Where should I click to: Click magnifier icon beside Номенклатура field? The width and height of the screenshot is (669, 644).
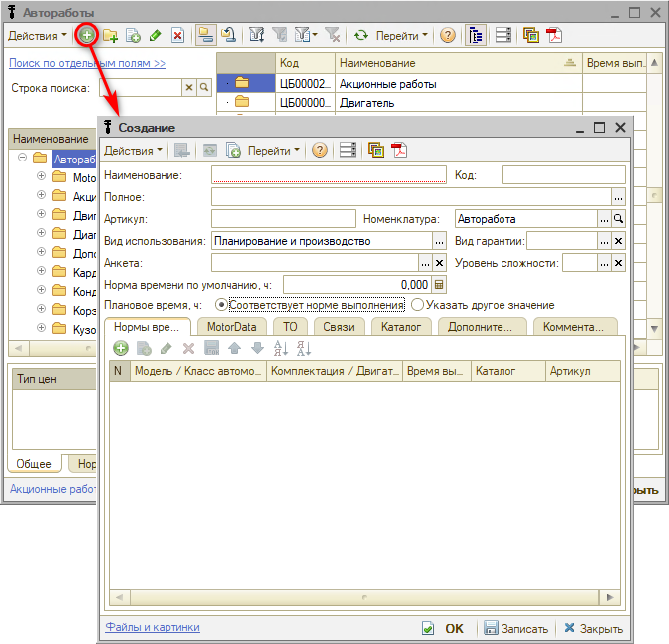[x=618, y=218]
